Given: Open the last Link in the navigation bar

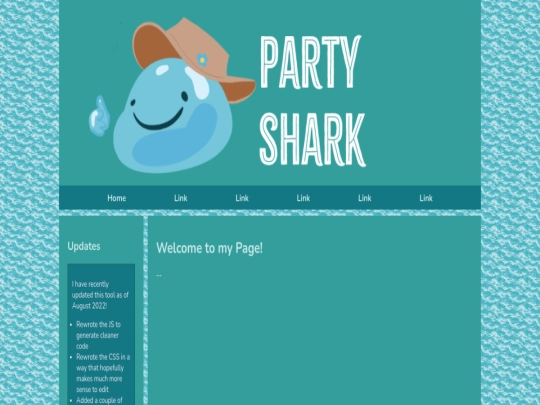Looking at the screenshot, I should 426,198.
